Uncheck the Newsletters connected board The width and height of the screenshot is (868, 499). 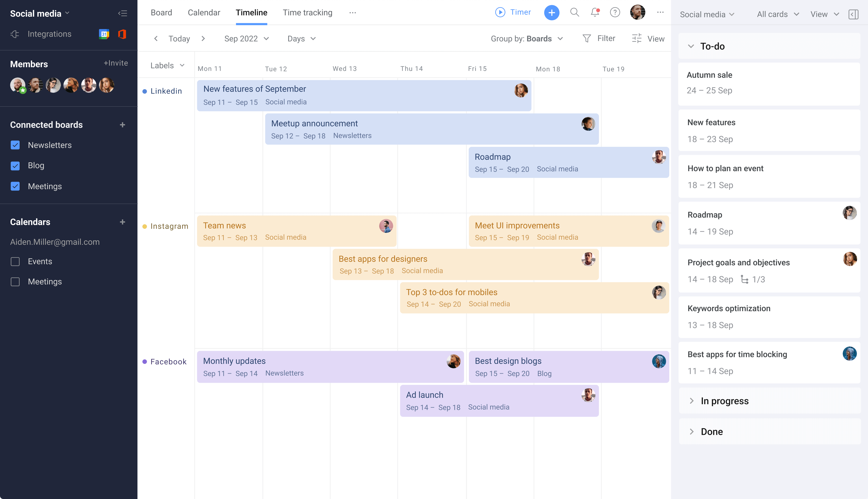tap(15, 145)
